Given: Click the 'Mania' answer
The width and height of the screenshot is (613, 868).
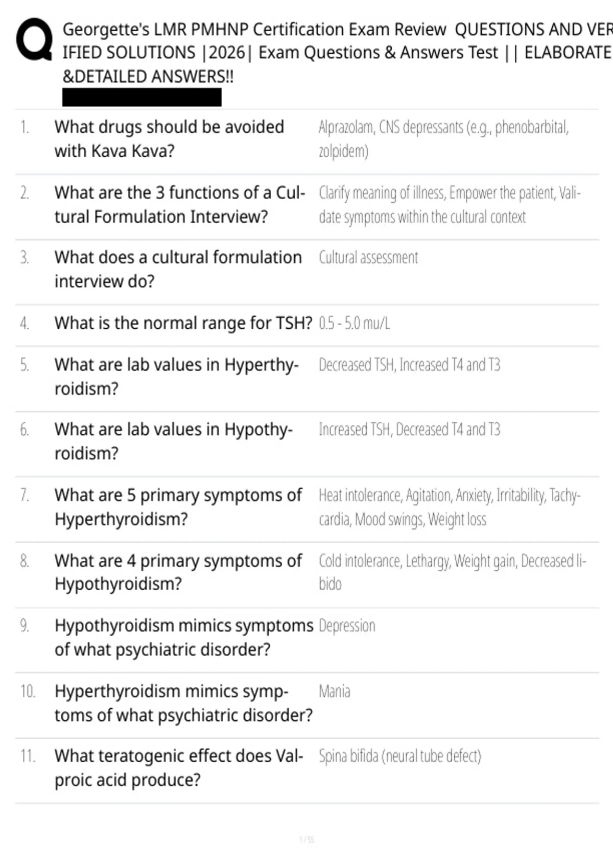Looking at the screenshot, I should coord(335,691).
